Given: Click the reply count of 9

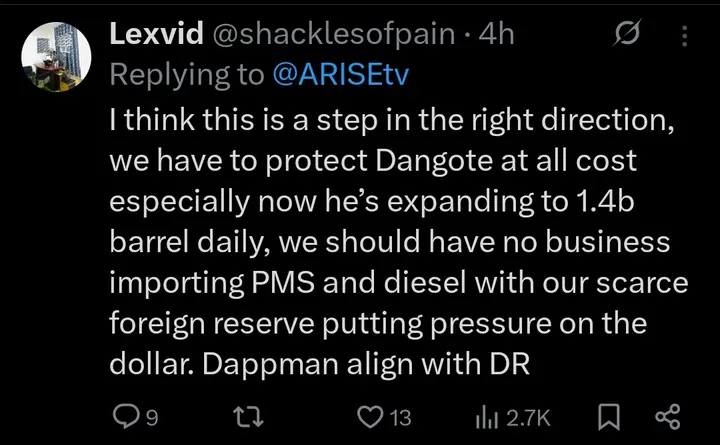Looking at the screenshot, I should (x=152, y=416).
